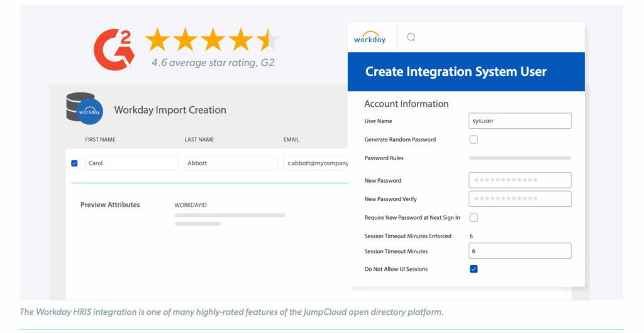This screenshot has height=333, width=644.
Task: Click the search magnifier icon beside Workday logo
Action: 411,38
